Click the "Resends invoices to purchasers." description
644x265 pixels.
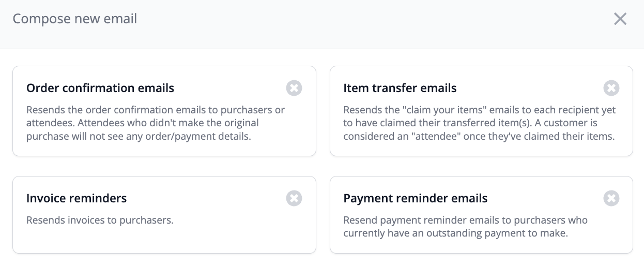point(100,220)
